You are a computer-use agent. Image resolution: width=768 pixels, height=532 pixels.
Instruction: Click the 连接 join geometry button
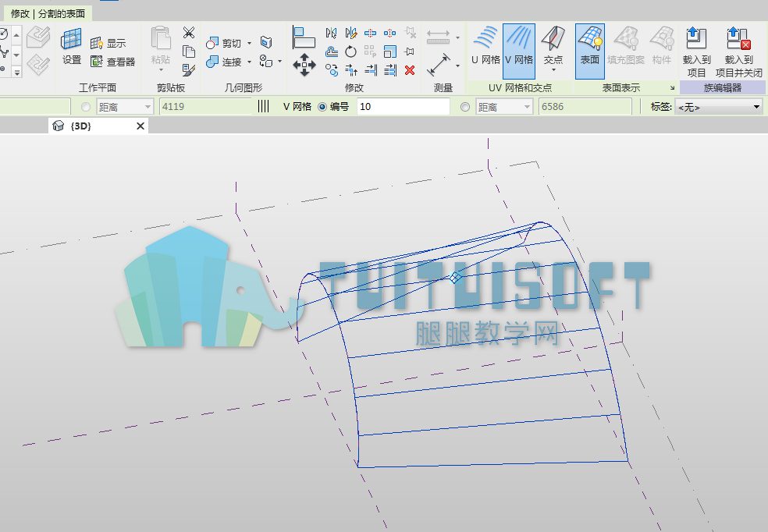224,62
